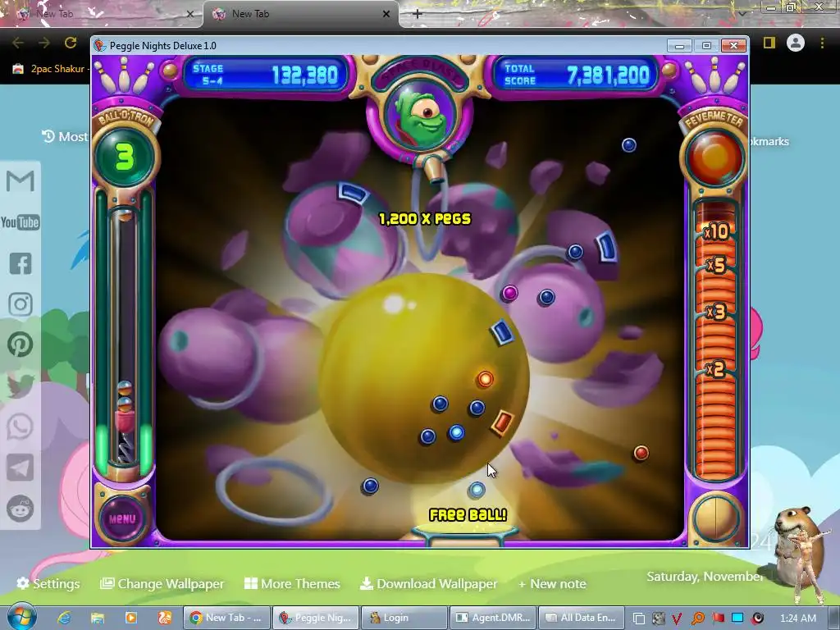840x630 pixels.
Task: Open the Pinterest sidebar shortcut
Action: (21, 345)
